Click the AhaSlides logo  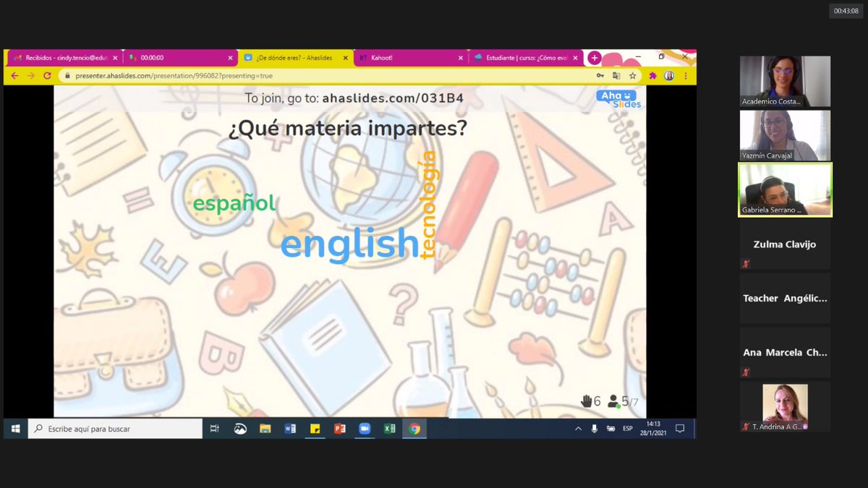tap(618, 99)
